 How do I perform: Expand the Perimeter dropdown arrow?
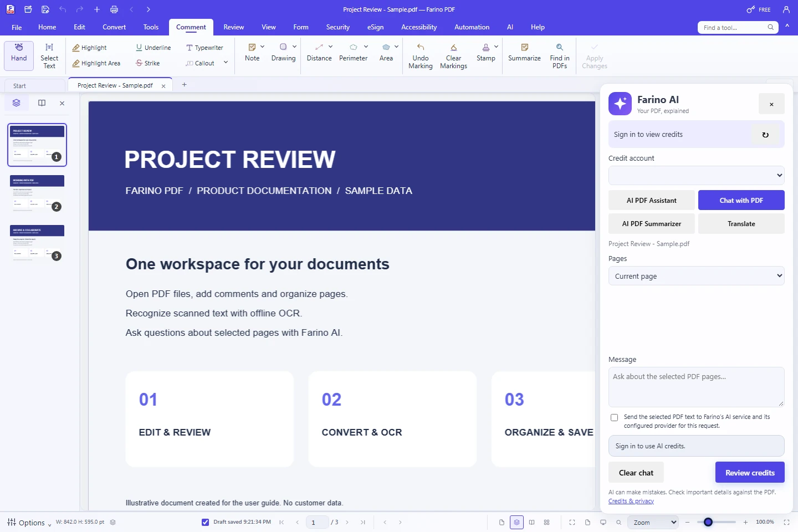click(x=366, y=47)
